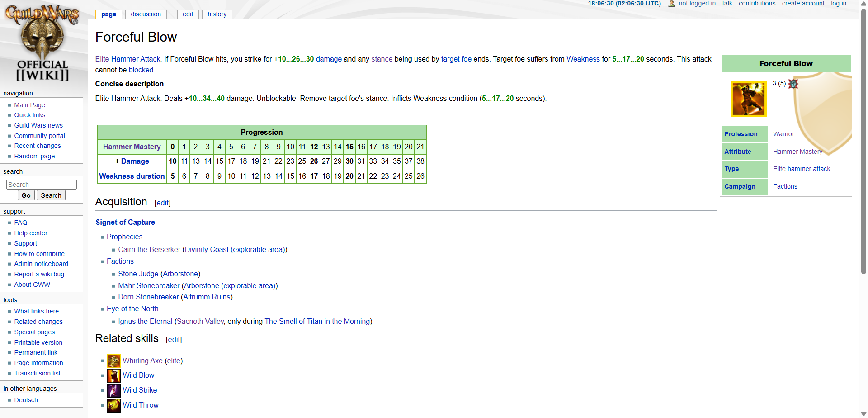
Task: Open Hammer Mastery link in Progression table
Action: pyautogui.click(x=132, y=147)
